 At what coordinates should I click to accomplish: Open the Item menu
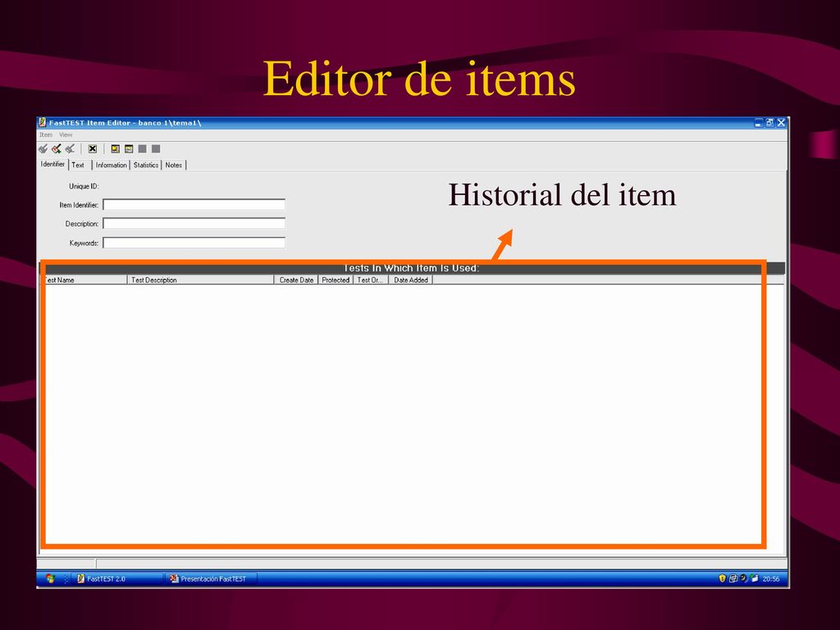click(46, 135)
